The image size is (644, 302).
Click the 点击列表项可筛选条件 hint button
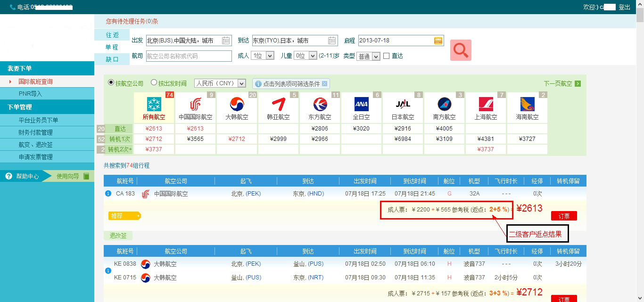coord(291,84)
